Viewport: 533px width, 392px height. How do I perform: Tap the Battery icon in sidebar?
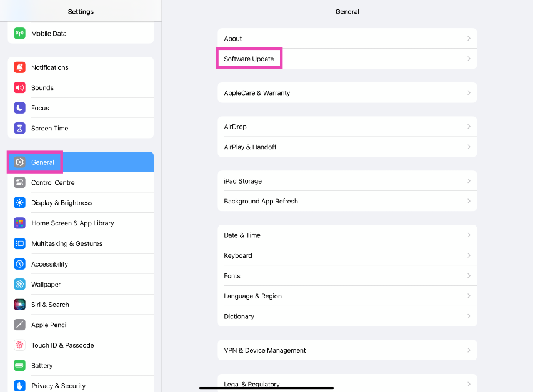pyautogui.click(x=19, y=366)
